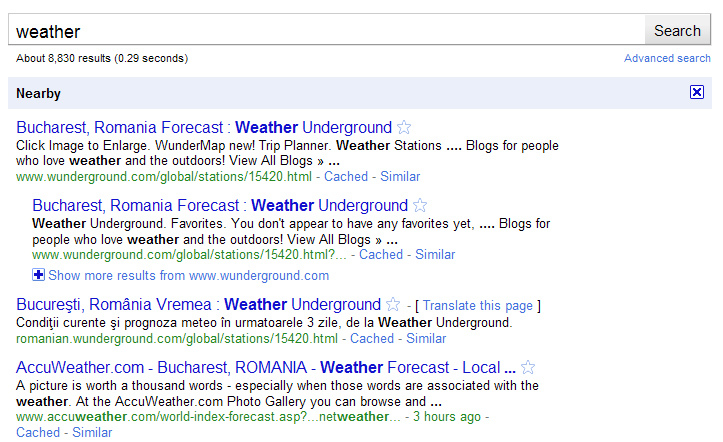
Task: Click snippet 'Weather Underground. Favorites. You don't appear'
Action: 181,224
